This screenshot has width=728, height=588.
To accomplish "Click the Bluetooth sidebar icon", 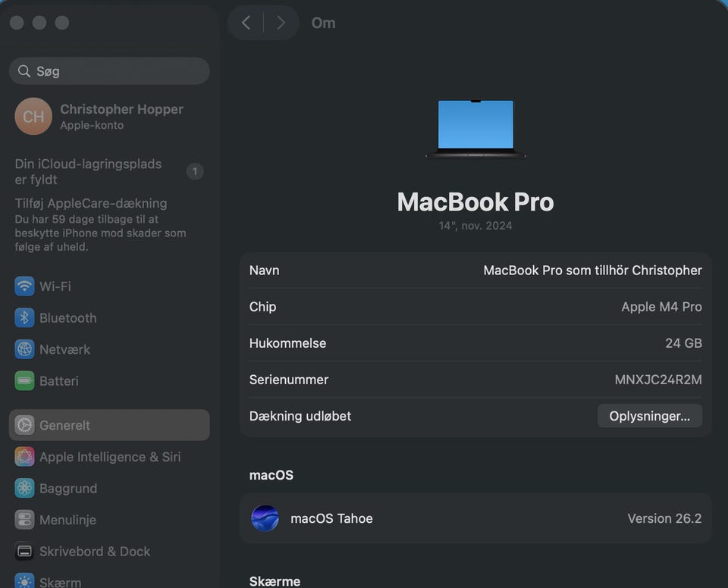I will [24, 318].
